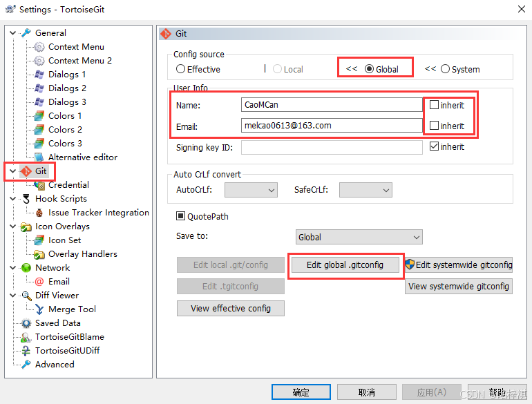This screenshot has width=532, height=404.
Task: Click the Colors 3 icon
Action: point(39,144)
